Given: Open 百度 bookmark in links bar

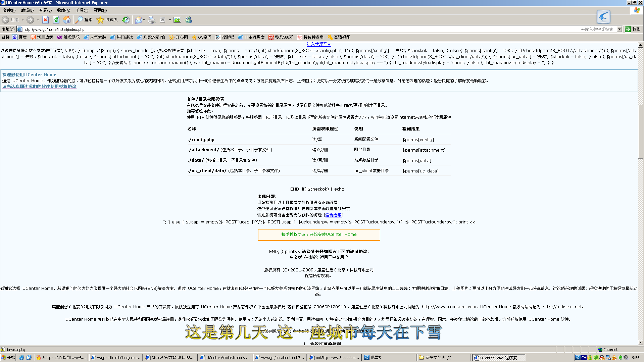Looking at the screenshot, I should [x=19, y=37].
